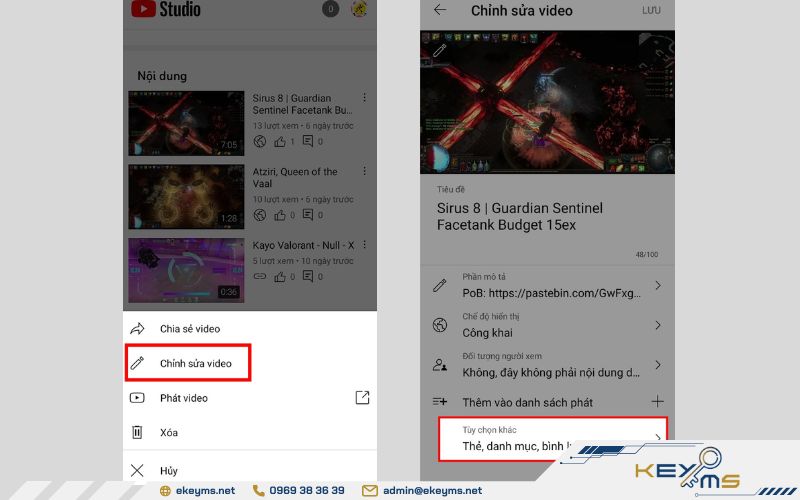Click the pencil icon beside Phần mô tả
This screenshot has height=500, width=800.
click(x=440, y=285)
